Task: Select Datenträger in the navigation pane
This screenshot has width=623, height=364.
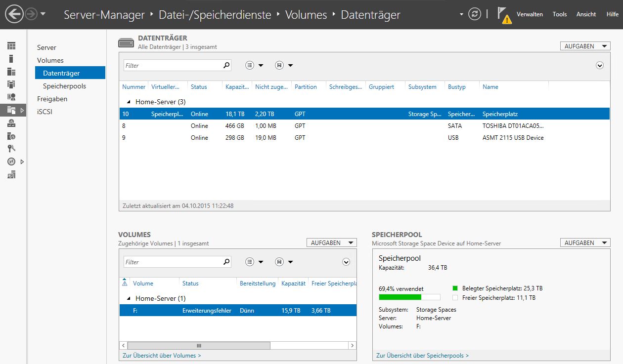Action: pos(70,73)
